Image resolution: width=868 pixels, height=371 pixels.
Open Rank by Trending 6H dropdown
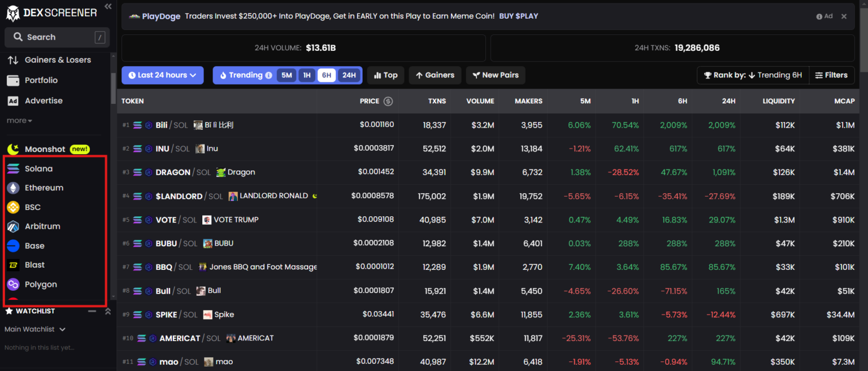coord(753,75)
